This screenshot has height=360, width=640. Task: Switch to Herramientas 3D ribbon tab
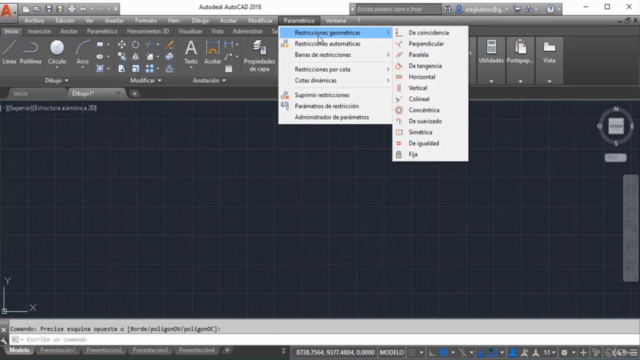tap(148, 31)
